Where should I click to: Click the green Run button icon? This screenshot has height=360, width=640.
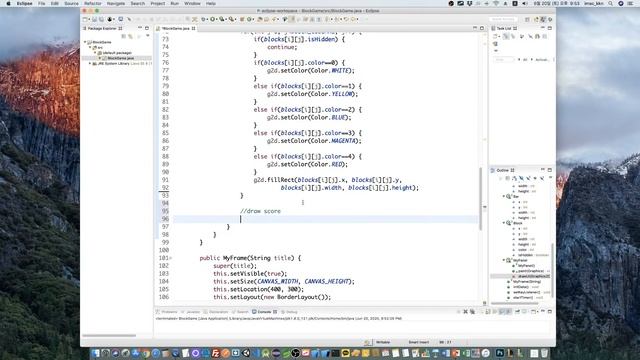point(212,19)
